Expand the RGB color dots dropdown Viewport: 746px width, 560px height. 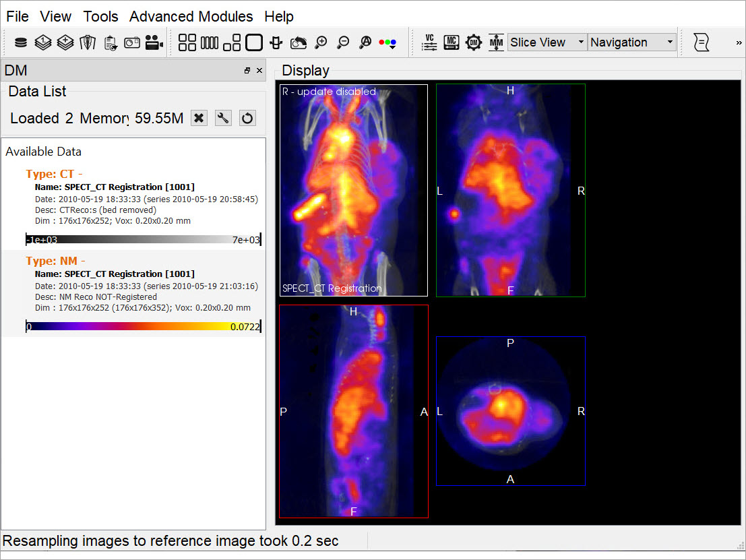click(388, 42)
